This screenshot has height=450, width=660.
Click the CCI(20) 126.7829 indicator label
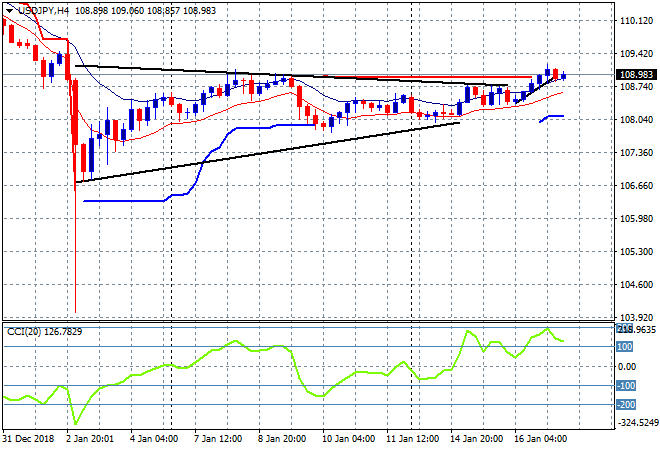pos(45,332)
